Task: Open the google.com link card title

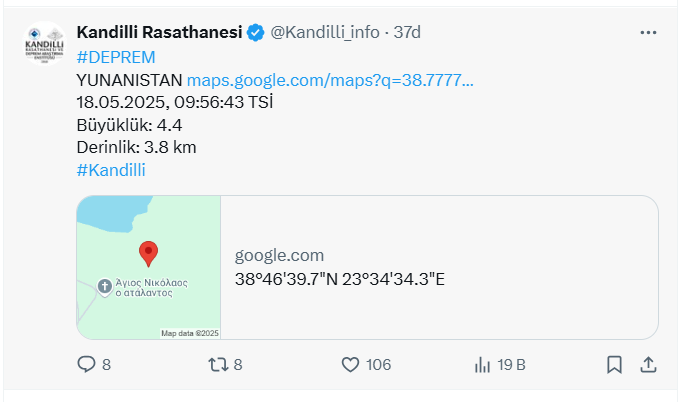Action: [x=279, y=255]
